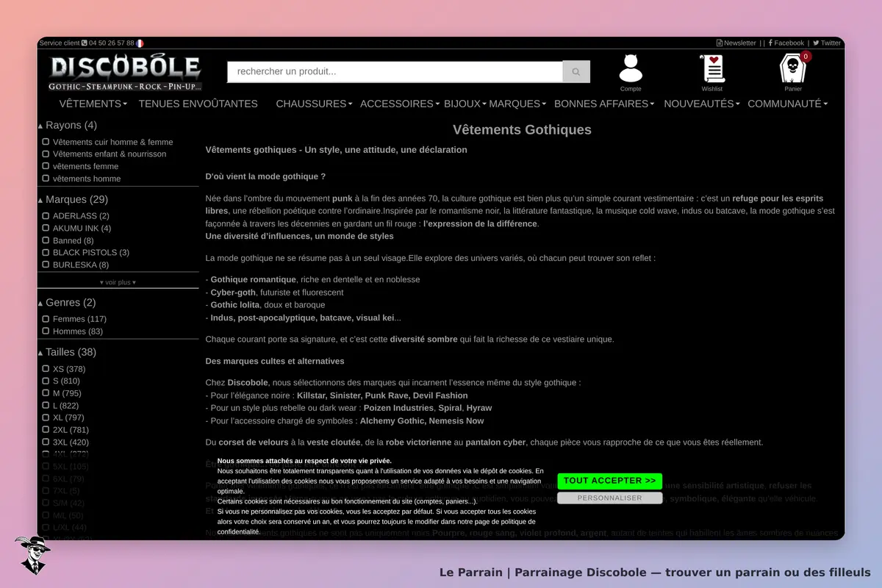Collapse the Rayons (4) filter section

(x=67, y=126)
